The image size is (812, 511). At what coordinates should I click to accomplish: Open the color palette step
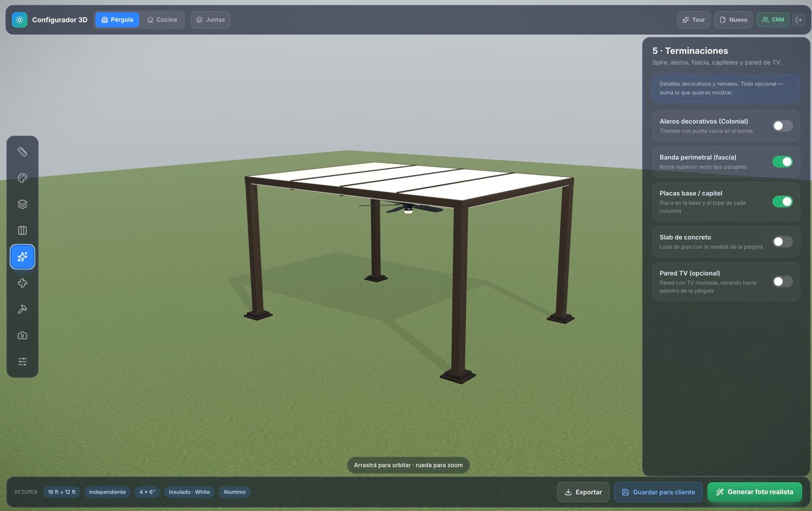tap(22, 178)
